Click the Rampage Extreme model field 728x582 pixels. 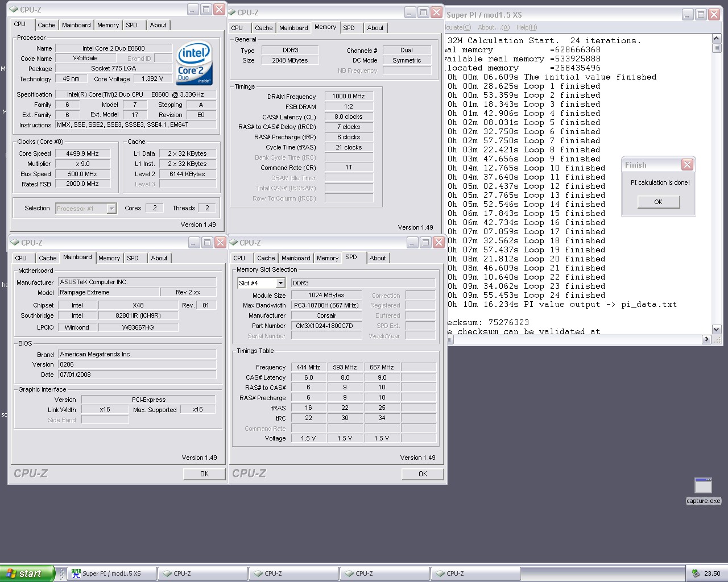click(107, 292)
